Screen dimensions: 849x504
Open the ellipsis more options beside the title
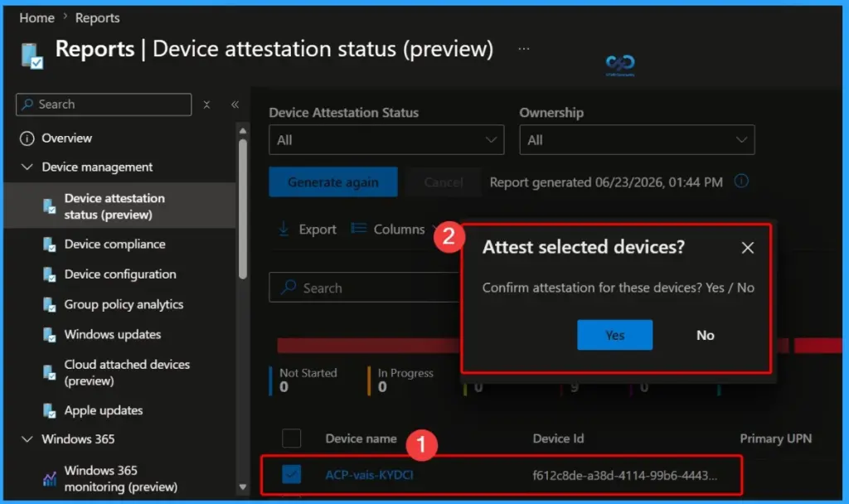coord(524,49)
